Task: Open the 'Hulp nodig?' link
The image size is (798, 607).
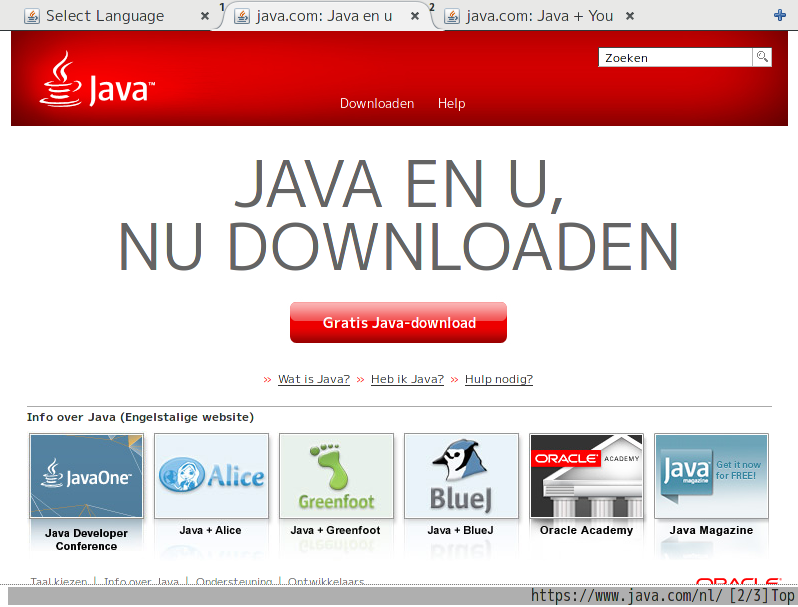Action: click(x=499, y=379)
